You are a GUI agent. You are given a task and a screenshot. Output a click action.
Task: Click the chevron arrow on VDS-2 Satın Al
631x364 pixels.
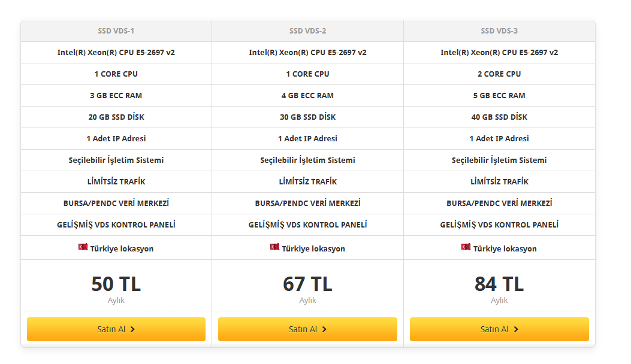(324, 329)
